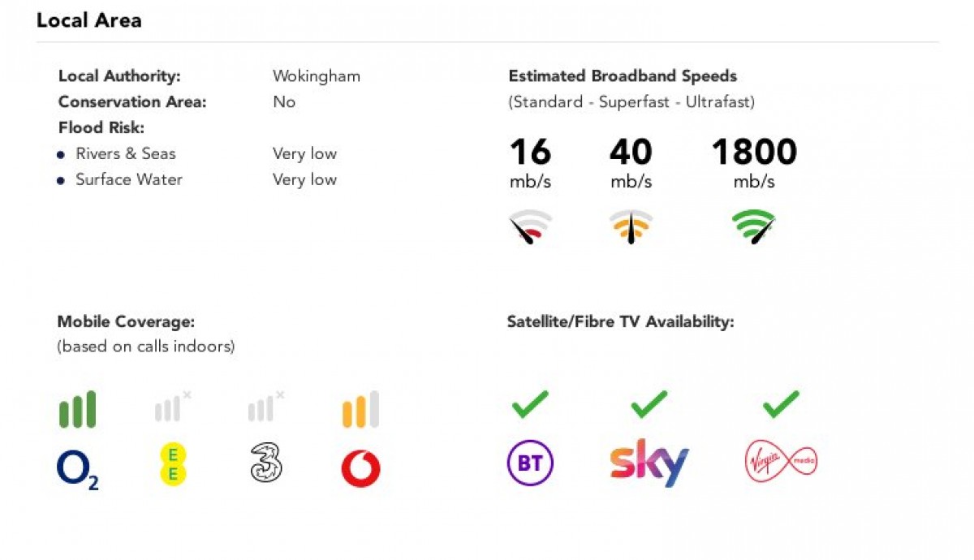Click the green checkmark above Virgin Media
This screenshot has width=974, height=560.
(x=781, y=404)
